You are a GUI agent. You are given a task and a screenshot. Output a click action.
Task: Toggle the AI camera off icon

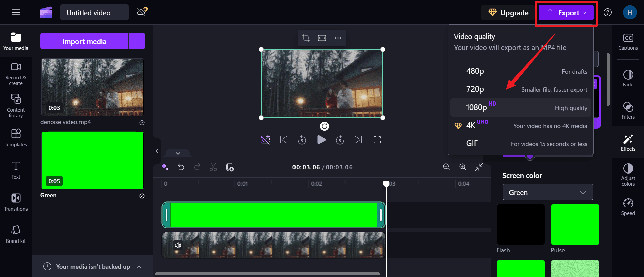265,140
